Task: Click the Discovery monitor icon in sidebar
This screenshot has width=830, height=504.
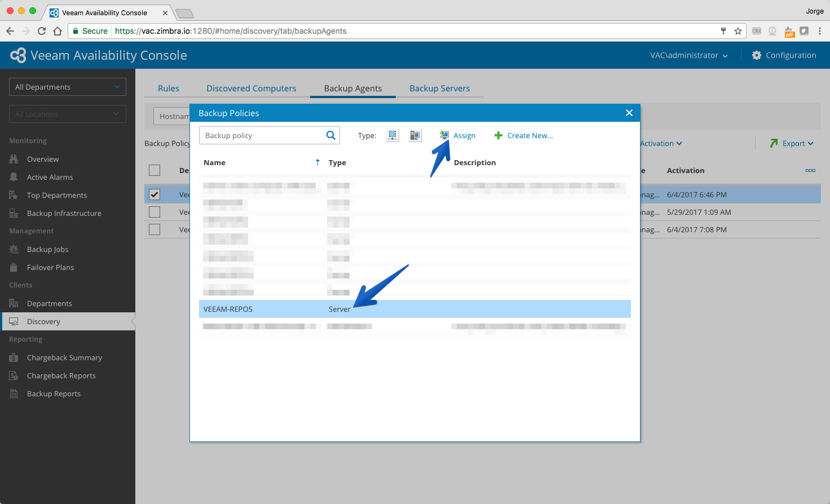Action: pos(14,321)
